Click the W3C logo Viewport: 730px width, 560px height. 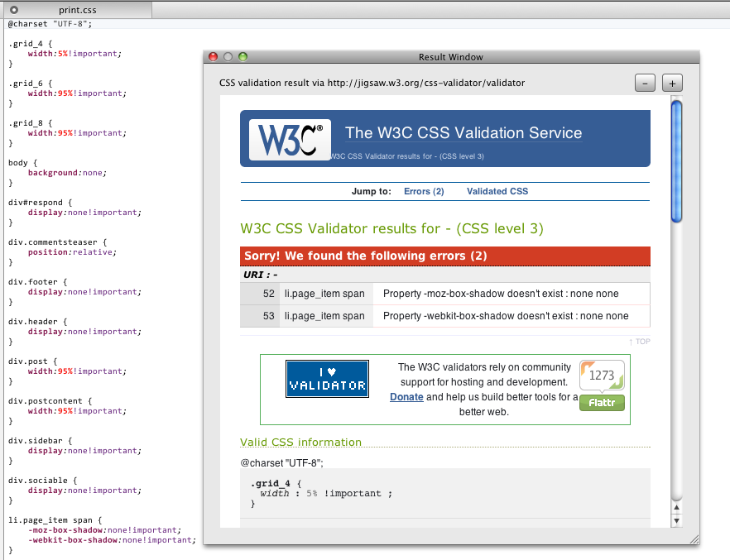point(290,140)
